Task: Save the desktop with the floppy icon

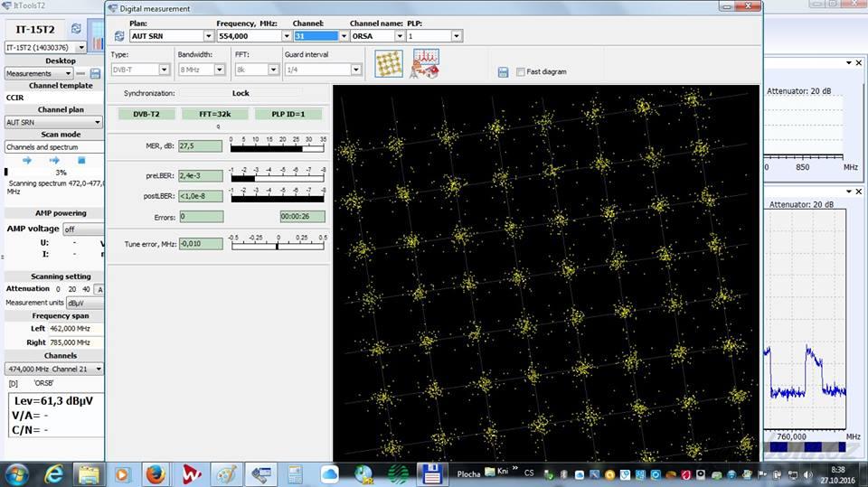Action: point(95,73)
